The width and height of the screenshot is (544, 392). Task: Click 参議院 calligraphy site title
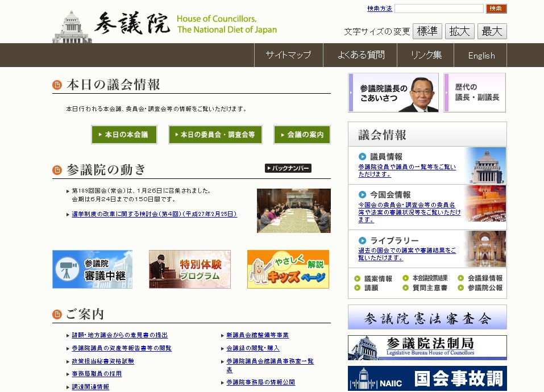[132, 23]
